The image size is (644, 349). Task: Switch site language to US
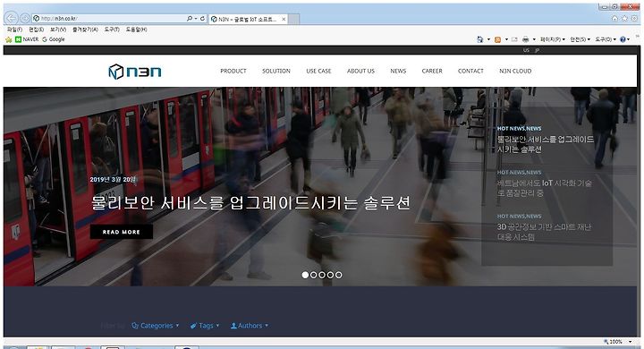pyautogui.click(x=526, y=50)
